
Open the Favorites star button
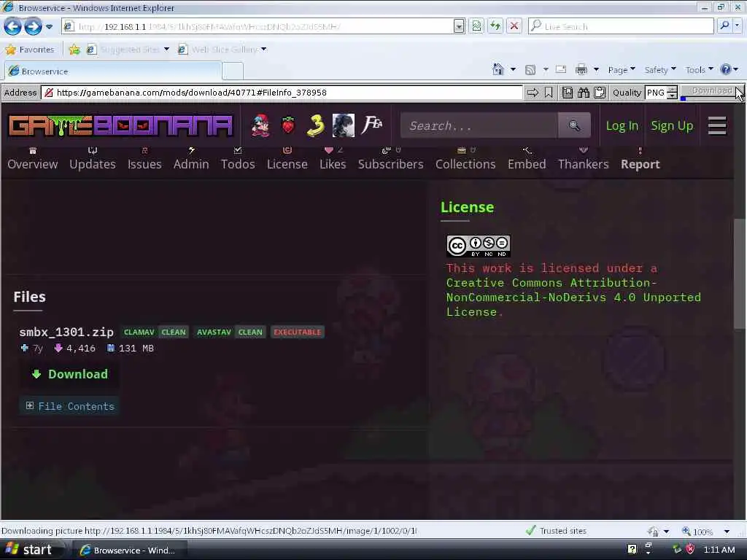pyautogui.click(x=30, y=49)
